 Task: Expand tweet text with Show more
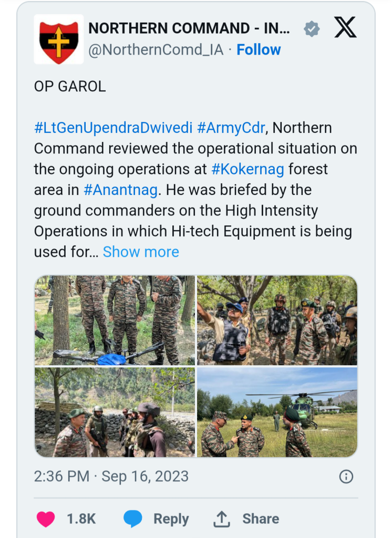coord(141,252)
